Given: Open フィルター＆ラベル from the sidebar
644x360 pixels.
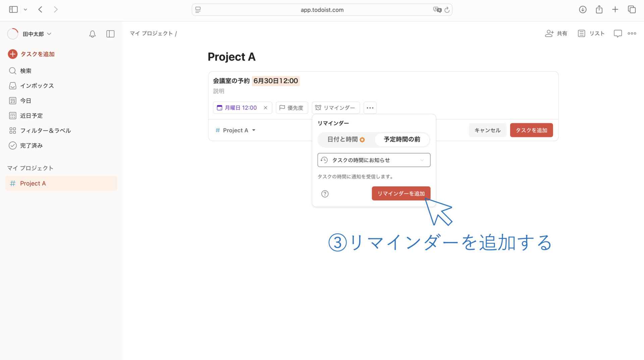Looking at the screenshot, I should coord(45,130).
